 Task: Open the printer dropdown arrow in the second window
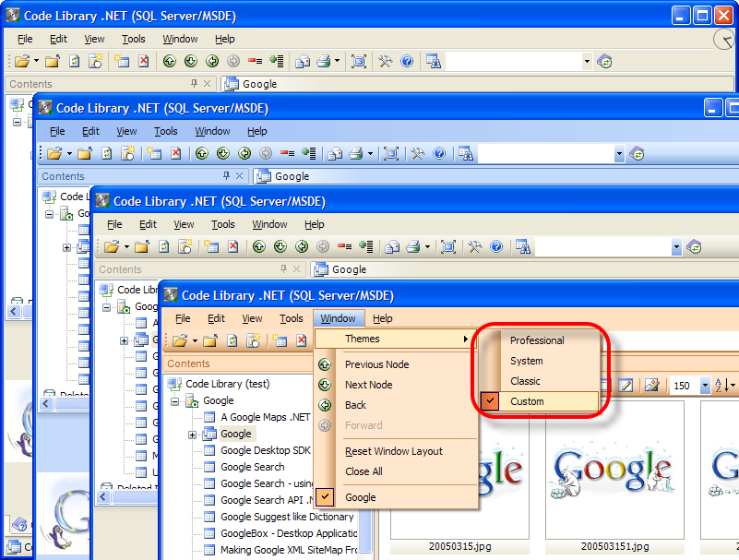[x=370, y=154]
